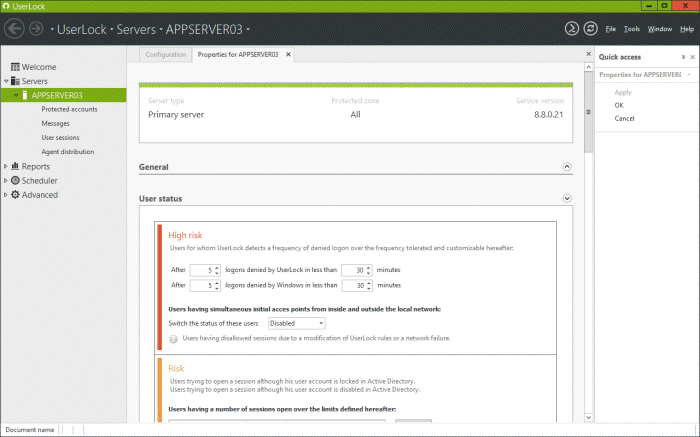The image size is (700, 437).
Task: Click UserLock denied minutes field
Action: click(353, 270)
